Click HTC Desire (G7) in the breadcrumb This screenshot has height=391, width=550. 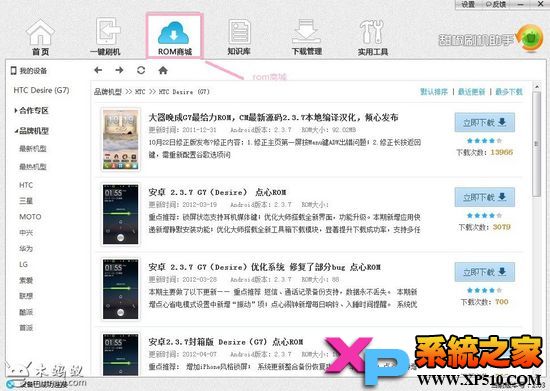[x=184, y=92]
